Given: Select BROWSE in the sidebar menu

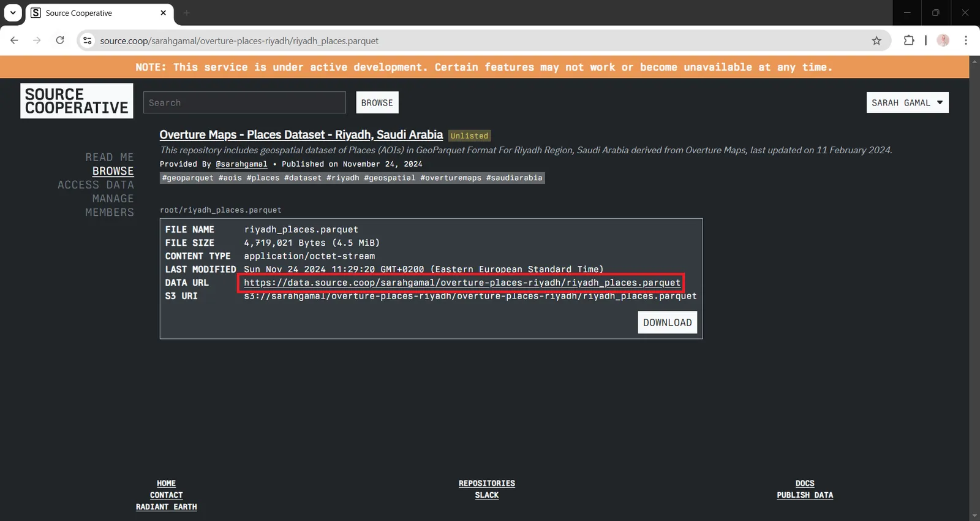Looking at the screenshot, I should [x=113, y=171].
